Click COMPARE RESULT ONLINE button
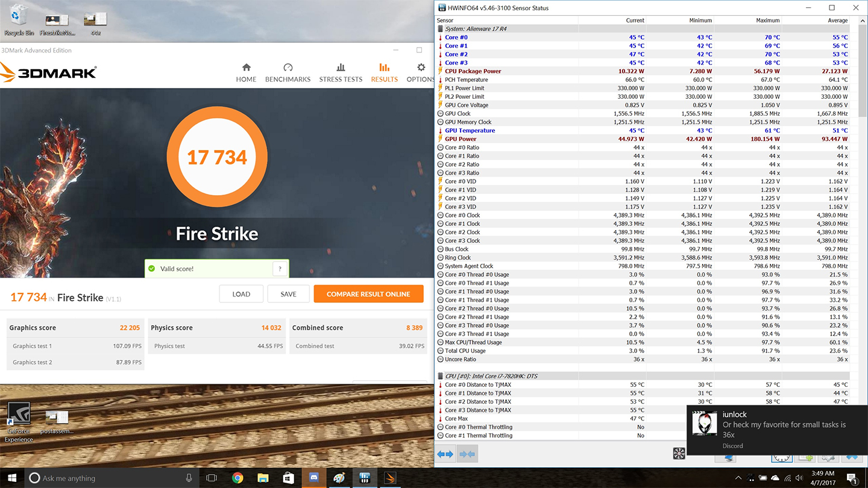Image resolution: width=868 pixels, height=488 pixels. click(x=368, y=294)
